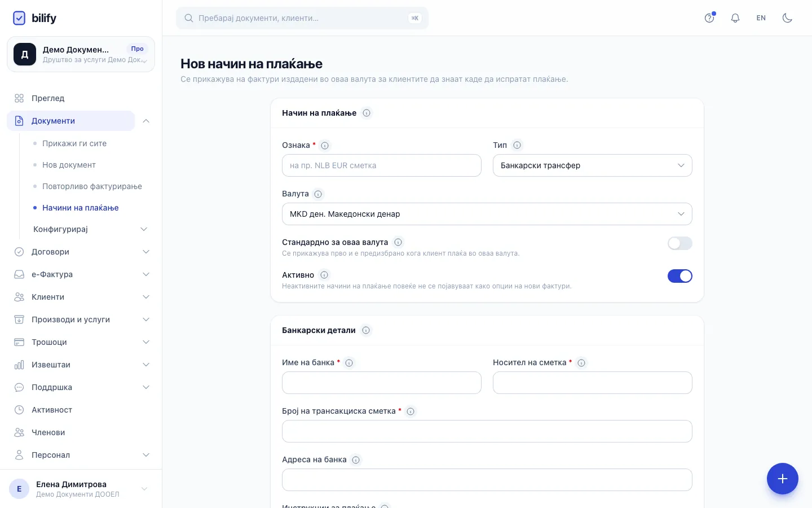The height and width of the screenshot is (508, 812).
Task: Expand Конфигурирај submenu
Action: tap(91, 229)
